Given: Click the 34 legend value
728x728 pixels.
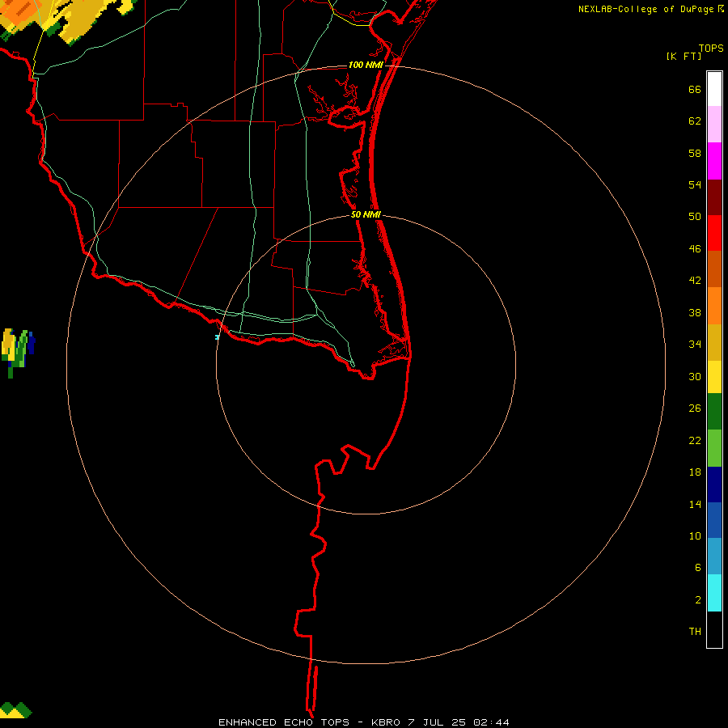Looking at the screenshot, I should click(695, 344).
